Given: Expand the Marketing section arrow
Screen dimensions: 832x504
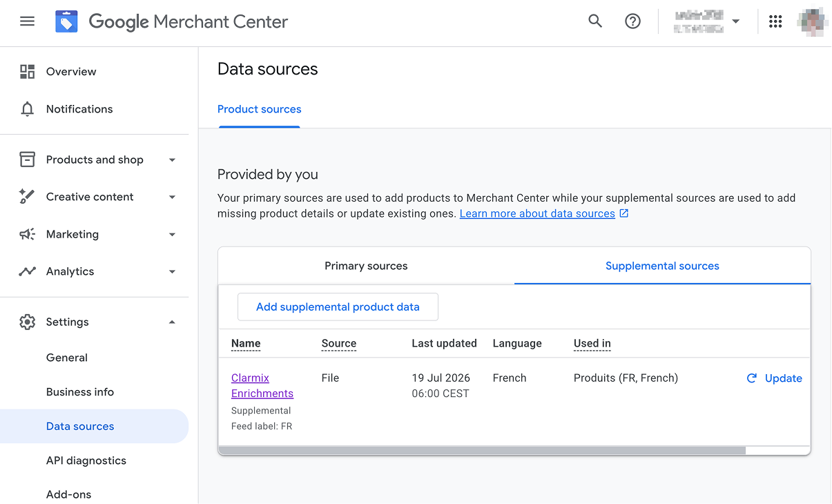Looking at the screenshot, I should (172, 235).
